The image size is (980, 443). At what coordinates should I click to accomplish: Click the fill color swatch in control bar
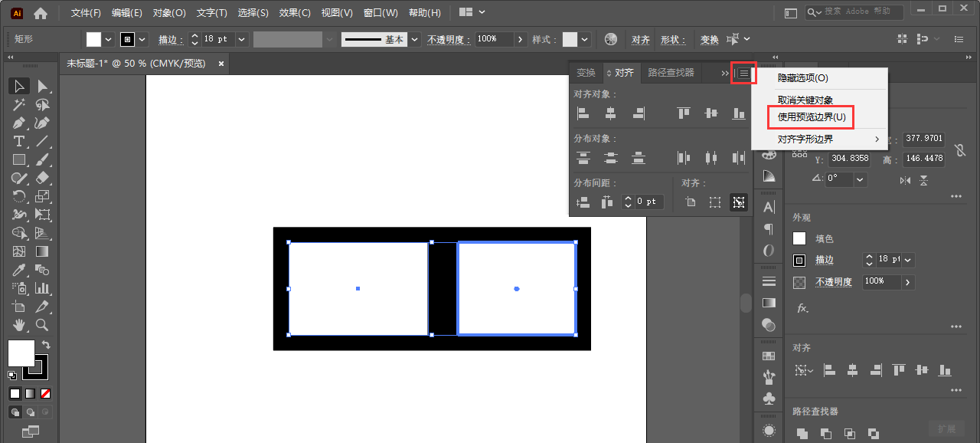coord(94,39)
